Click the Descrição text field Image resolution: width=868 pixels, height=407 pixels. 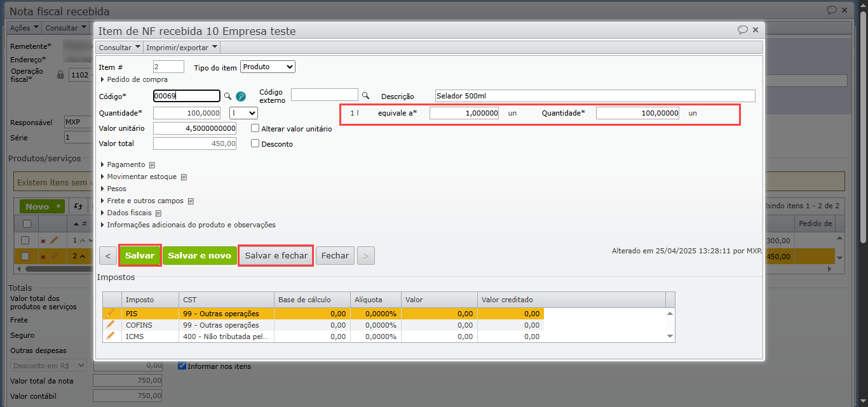click(595, 96)
